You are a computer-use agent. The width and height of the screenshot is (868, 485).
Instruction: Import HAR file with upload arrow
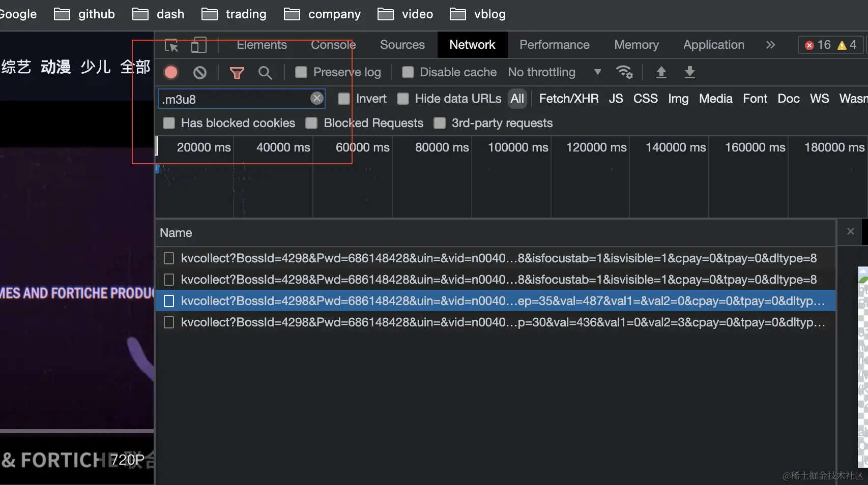(x=661, y=72)
